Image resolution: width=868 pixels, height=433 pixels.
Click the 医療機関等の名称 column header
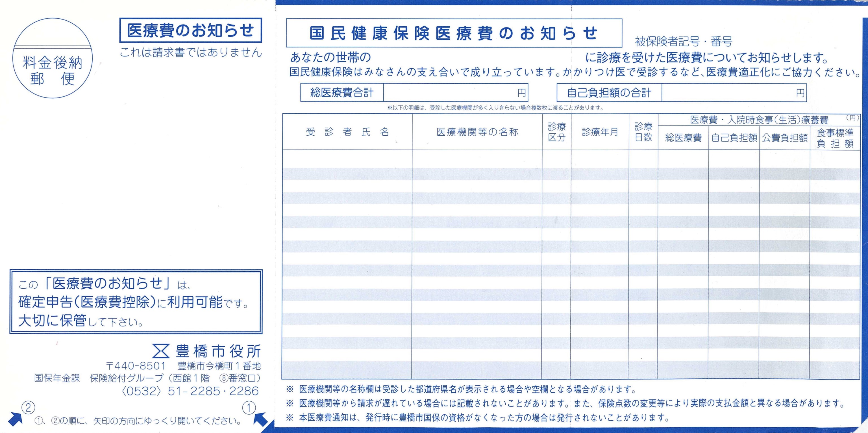pos(477,132)
